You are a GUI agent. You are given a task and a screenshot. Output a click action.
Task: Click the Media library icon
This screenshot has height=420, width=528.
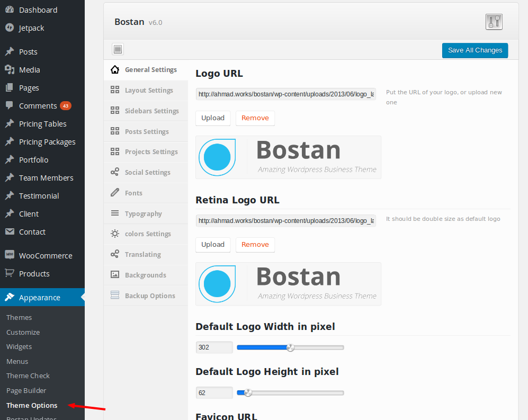(10, 70)
